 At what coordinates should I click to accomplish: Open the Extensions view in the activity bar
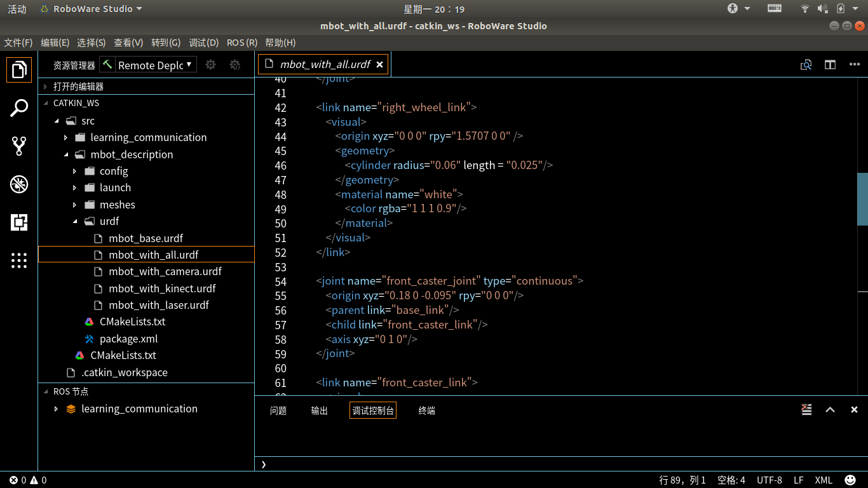click(18, 222)
